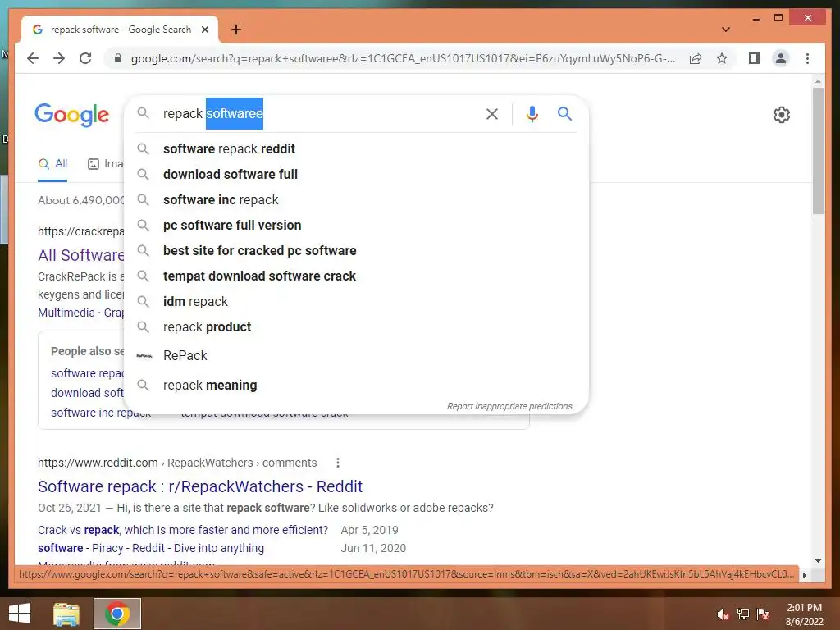840x630 pixels.
Task: Select suggestion 'software repack reddit'
Action: pyautogui.click(x=356, y=149)
